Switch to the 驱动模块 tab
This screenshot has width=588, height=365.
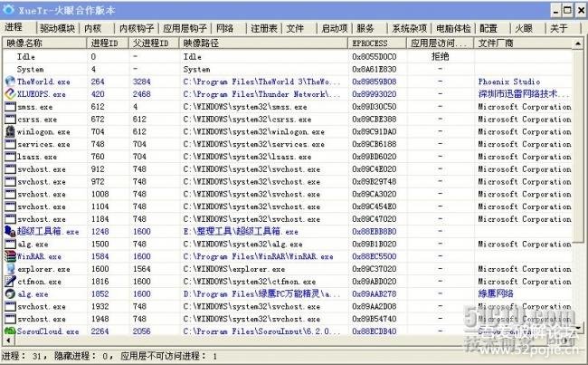point(57,28)
